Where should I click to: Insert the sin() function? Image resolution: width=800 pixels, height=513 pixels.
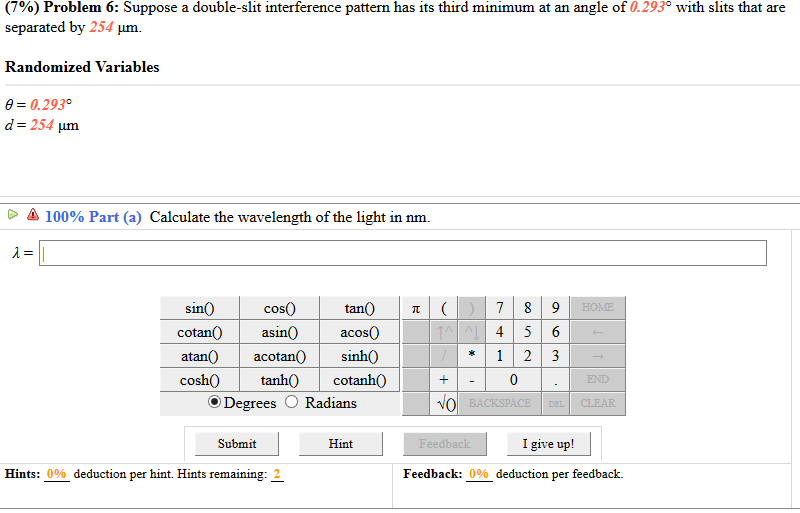(x=200, y=308)
